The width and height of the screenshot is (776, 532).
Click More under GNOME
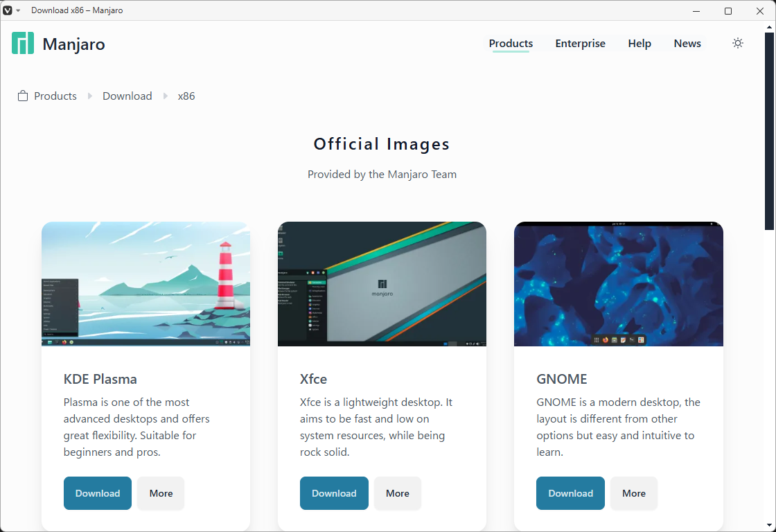[633, 493]
